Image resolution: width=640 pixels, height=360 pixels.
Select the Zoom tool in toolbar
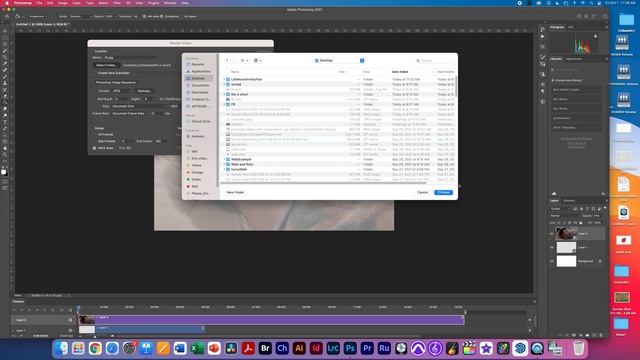pos(5,155)
